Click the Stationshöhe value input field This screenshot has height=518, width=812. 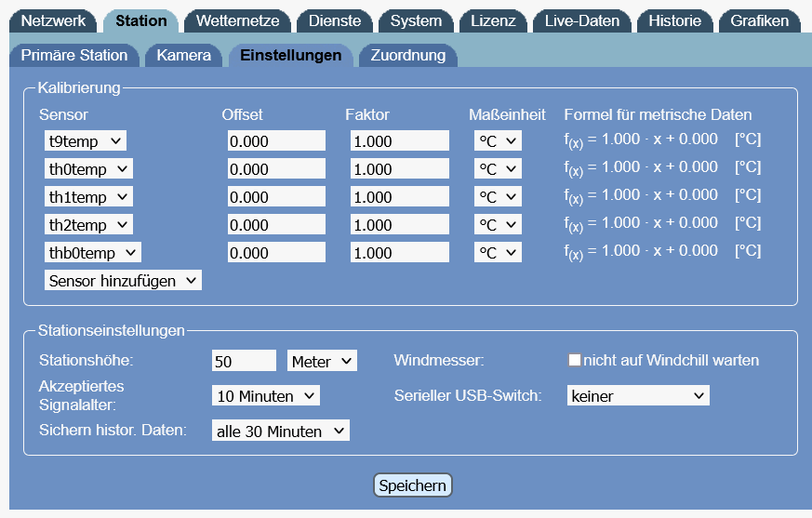tap(244, 361)
